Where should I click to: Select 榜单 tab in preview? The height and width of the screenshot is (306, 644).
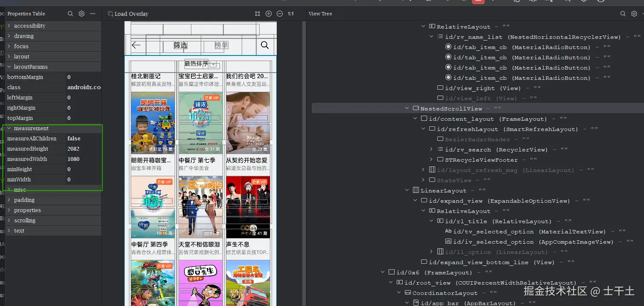[221, 45]
